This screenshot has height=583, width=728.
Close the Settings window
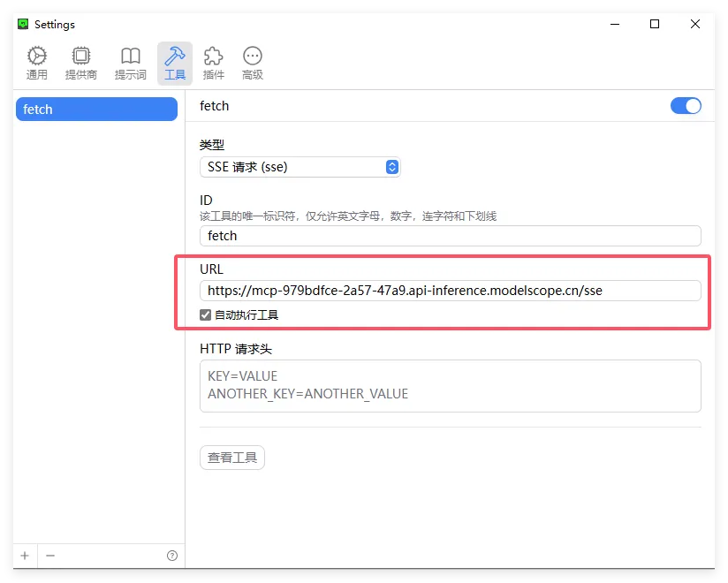695,24
